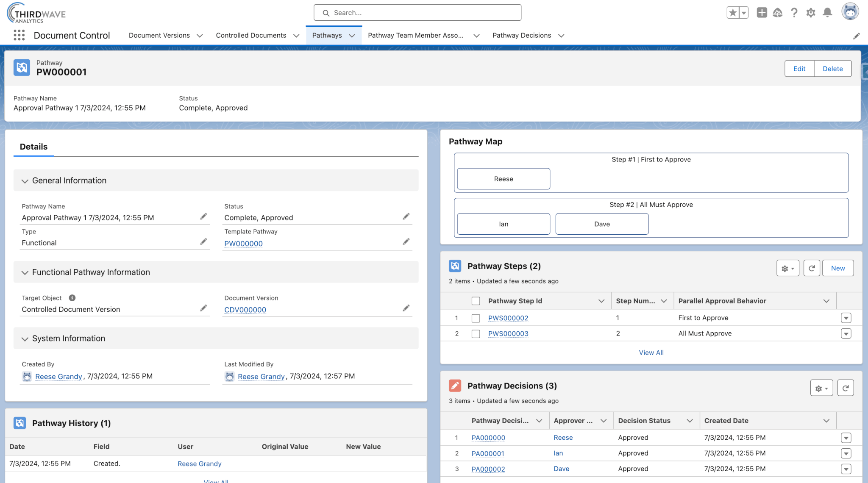Click the Thirdwave Analytics logo
The height and width of the screenshot is (483, 868).
coord(36,13)
